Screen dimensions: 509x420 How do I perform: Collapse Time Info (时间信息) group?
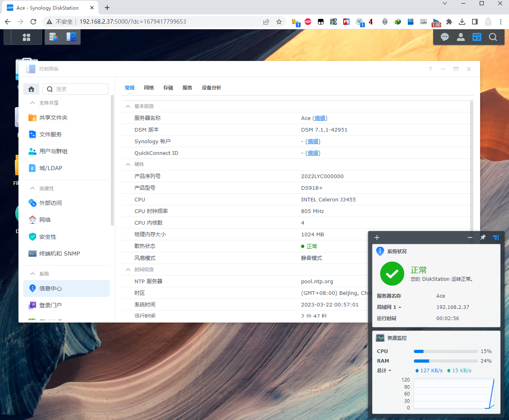click(x=128, y=270)
